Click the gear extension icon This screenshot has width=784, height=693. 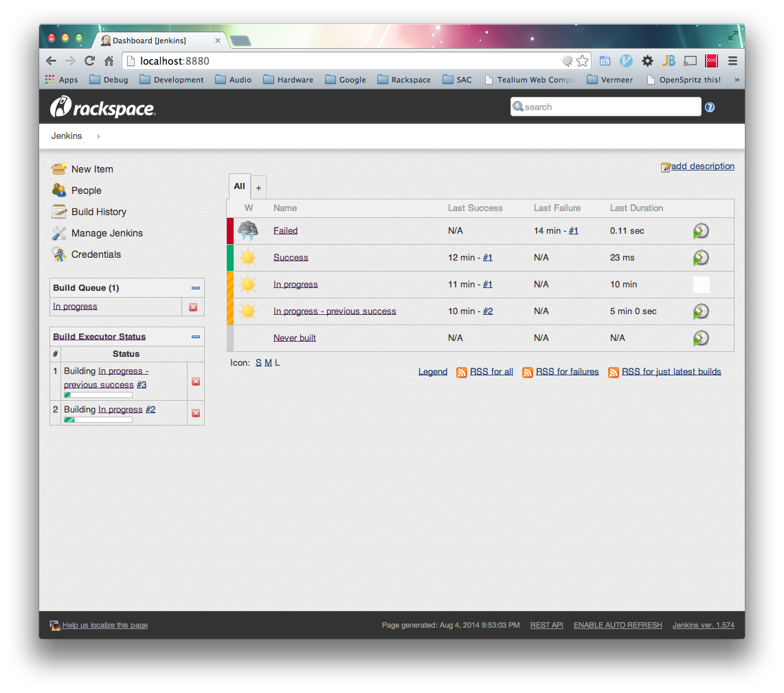click(647, 61)
